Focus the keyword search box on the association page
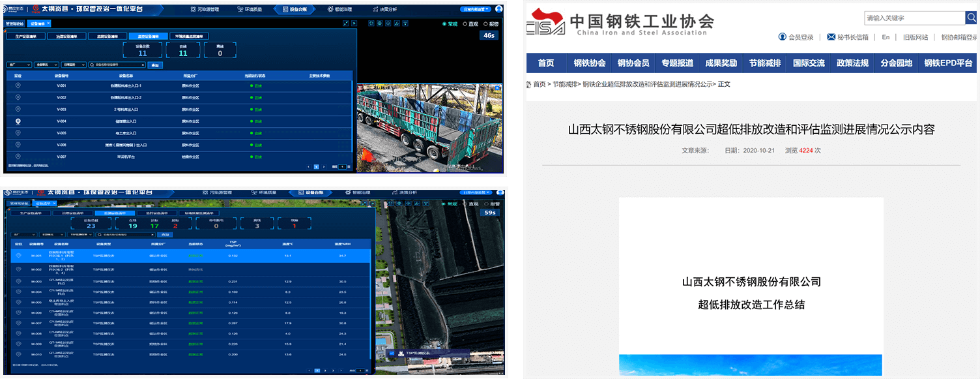This screenshot has width=980, height=379. click(x=914, y=18)
